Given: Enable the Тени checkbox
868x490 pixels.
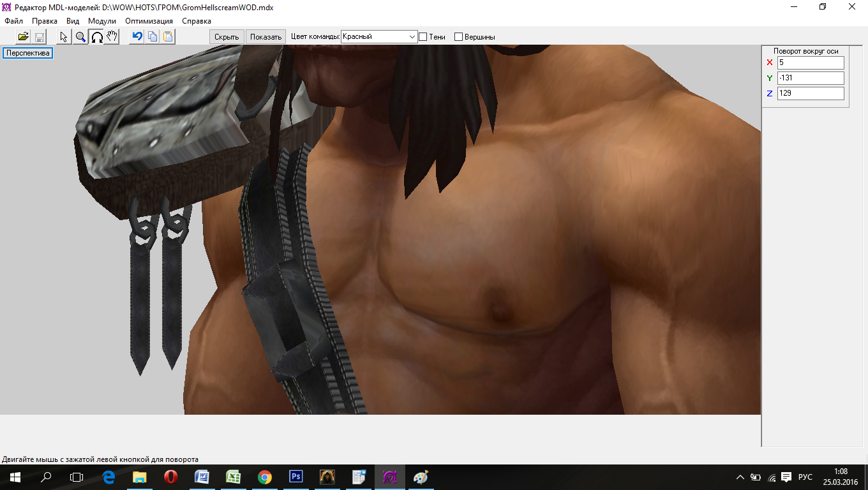Looking at the screenshot, I should pos(423,37).
